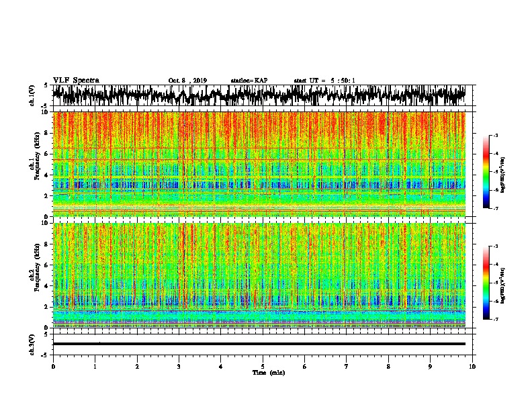Click the ch.1 spectrogram panel
The image size is (532, 411).
(x=259, y=164)
